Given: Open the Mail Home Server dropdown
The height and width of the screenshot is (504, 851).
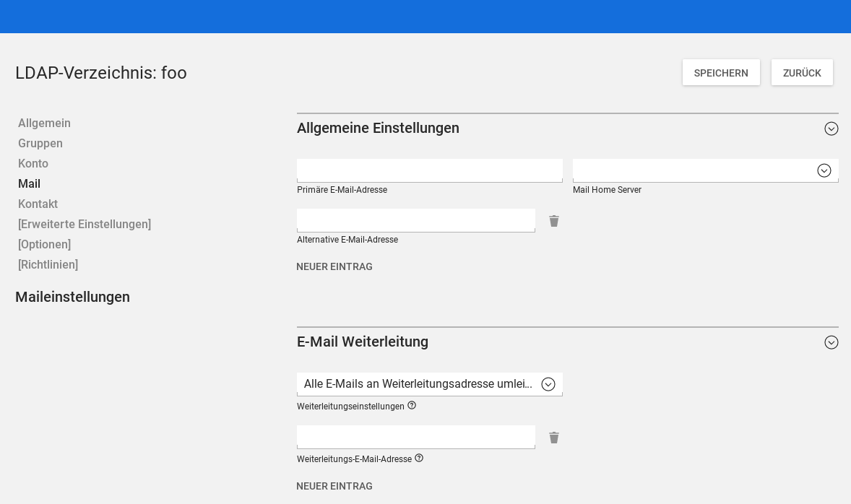Looking at the screenshot, I should [x=824, y=170].
